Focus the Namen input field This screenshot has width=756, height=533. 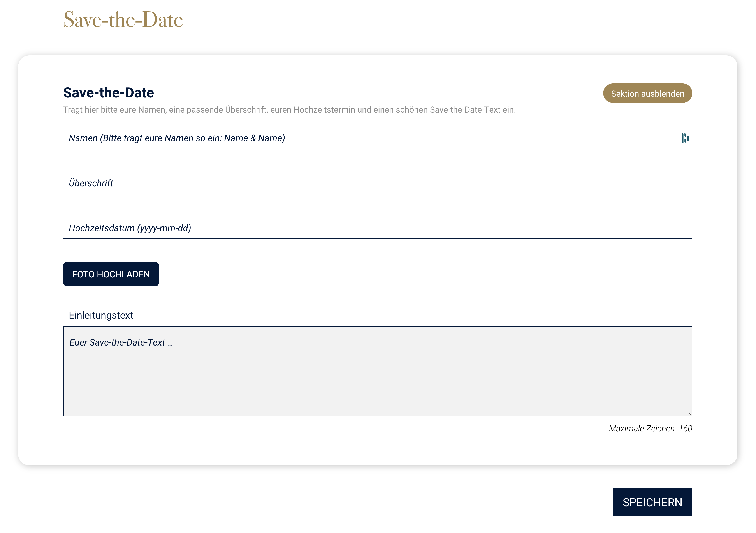click(377, 138)
